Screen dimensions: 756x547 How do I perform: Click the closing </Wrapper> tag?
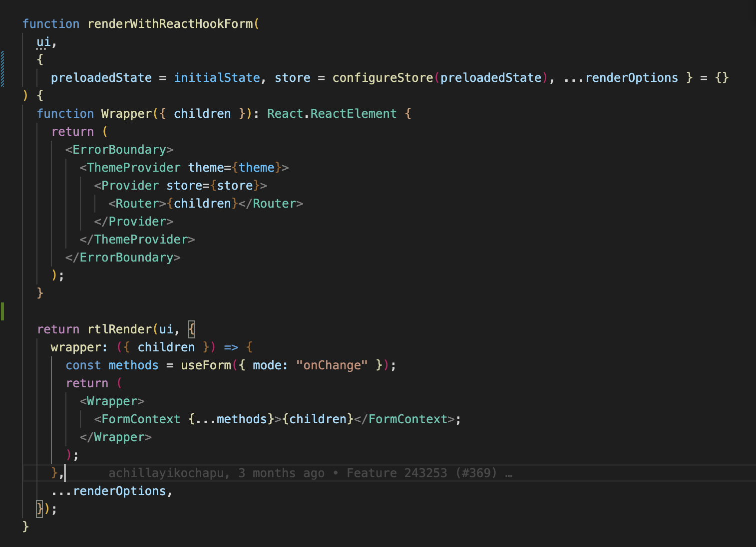click(x=116, y=437)
